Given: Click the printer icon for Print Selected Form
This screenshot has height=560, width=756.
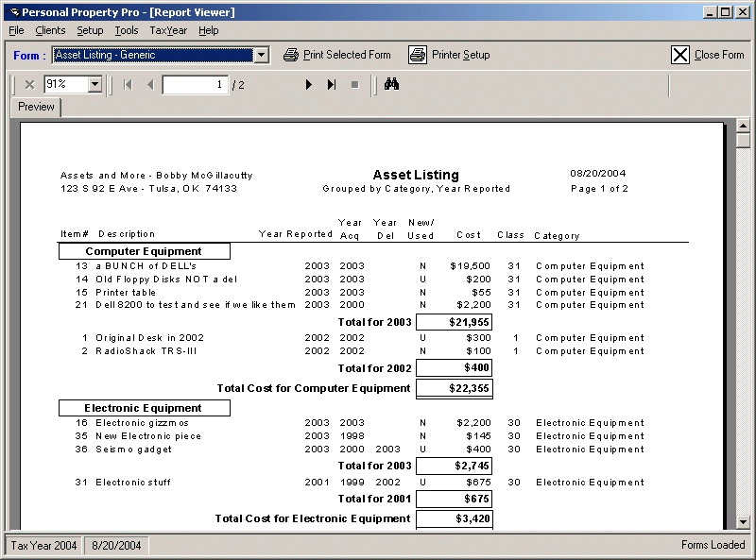Looking at the screenshot, I should coord(291,55).
